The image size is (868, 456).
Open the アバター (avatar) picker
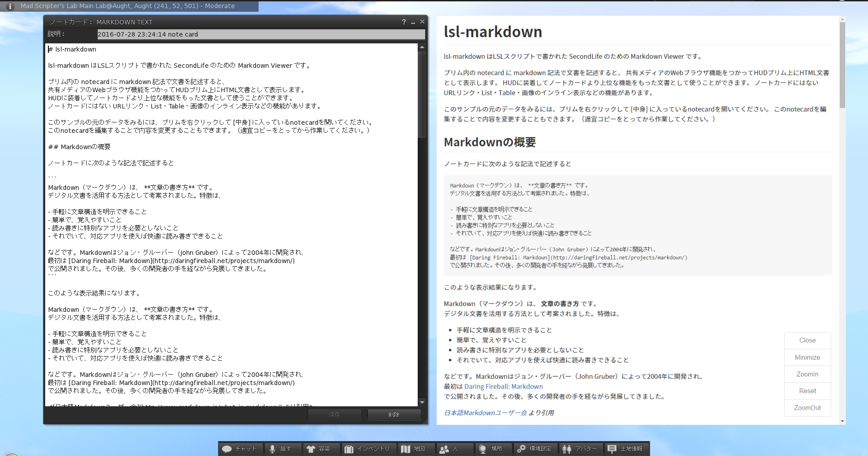pos(581,449)
